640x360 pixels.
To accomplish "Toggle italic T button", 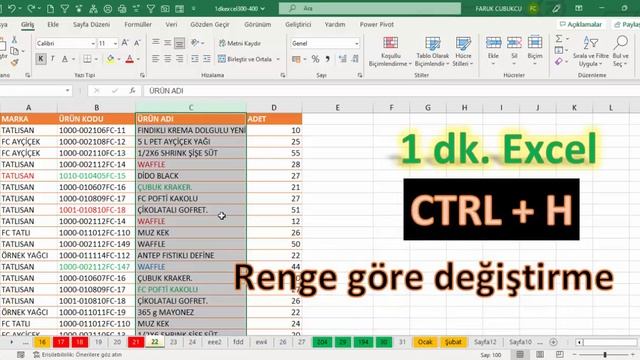I will pyautogui.click(x=53, y=59).
